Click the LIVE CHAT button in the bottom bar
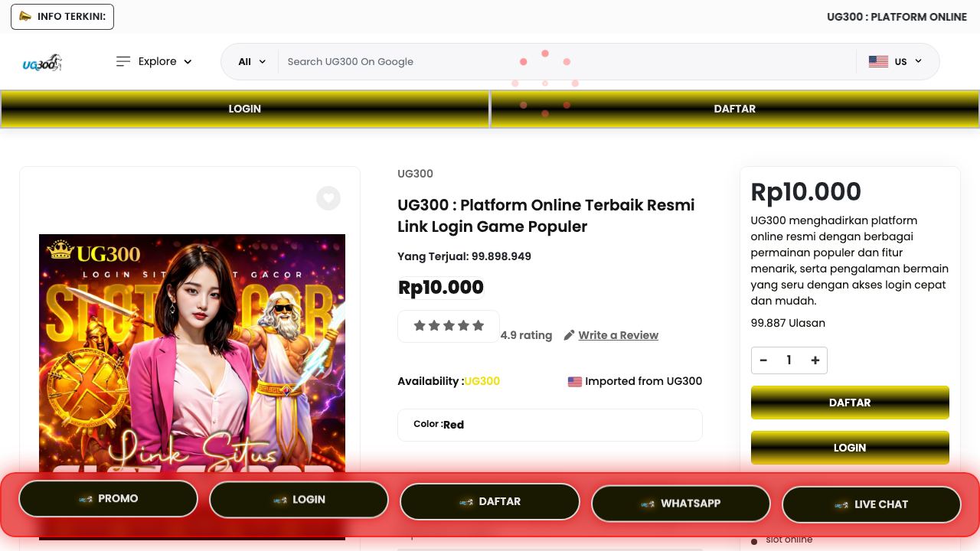980x551 pixels. coord(871,504)
